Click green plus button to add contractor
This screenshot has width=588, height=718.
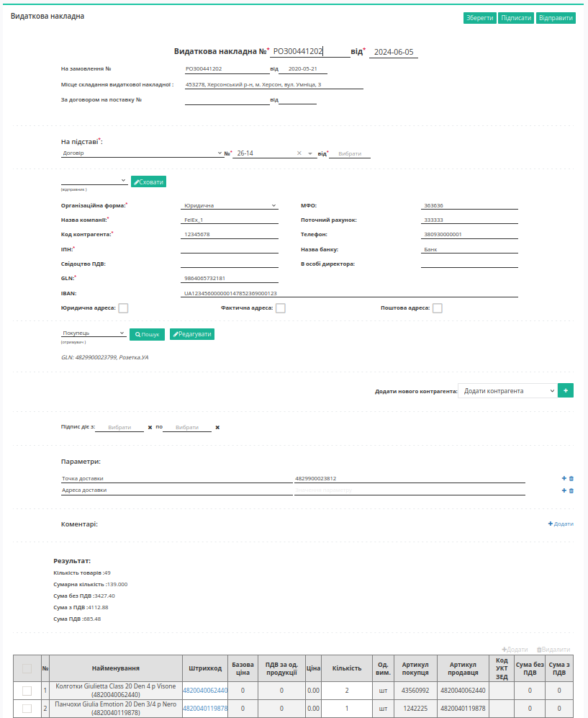566,390
